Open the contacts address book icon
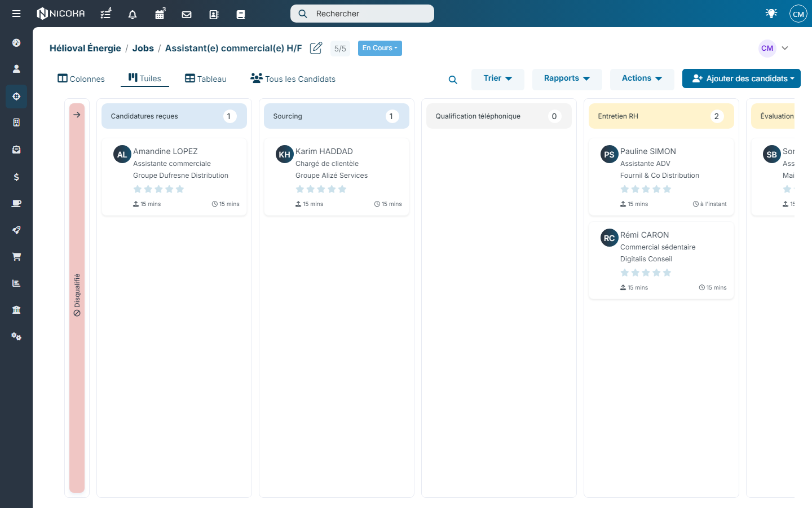This screenshot has width=812, height=508. (214, 15)
